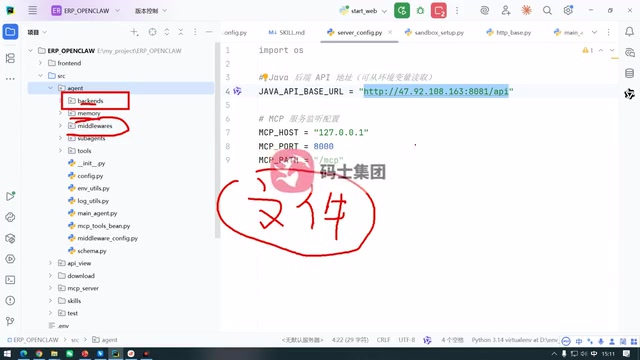Screen dimensions: 640x360
Task: Open config.py in project tree
Action: click(x=90, y=176)
